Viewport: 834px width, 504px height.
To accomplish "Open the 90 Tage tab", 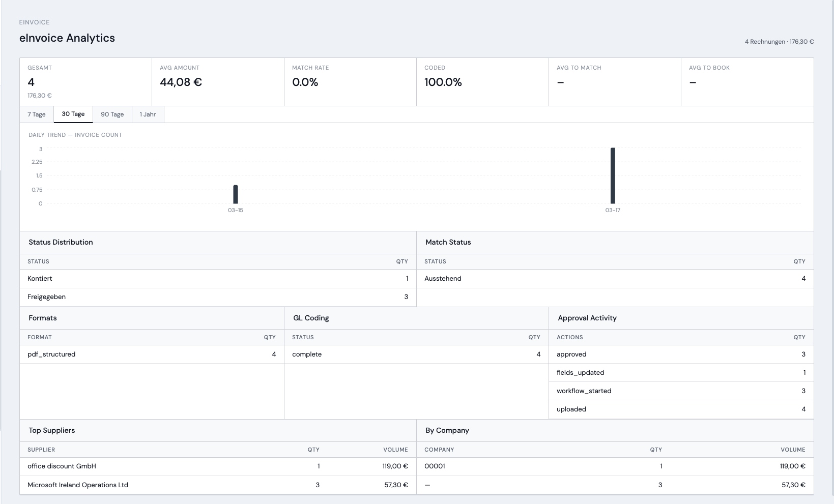I will click(x=112, y=114).
